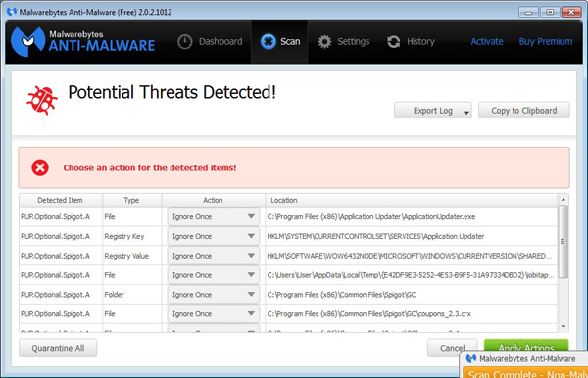Image resolution: width=588 pixels, height=378 pixels.
Task: Click Copy to Clipboard button
Action: pyautogui.click(x=524, y=111)
